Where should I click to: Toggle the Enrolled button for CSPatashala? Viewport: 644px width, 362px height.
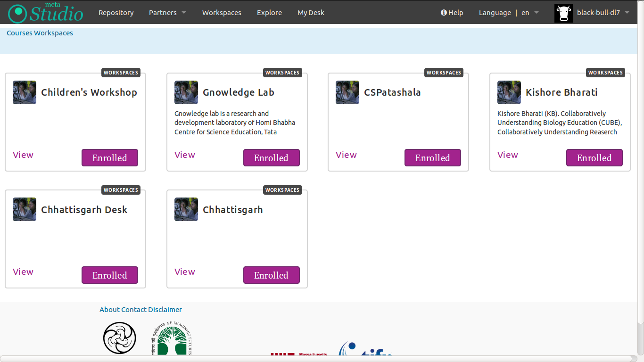point(432,158)
